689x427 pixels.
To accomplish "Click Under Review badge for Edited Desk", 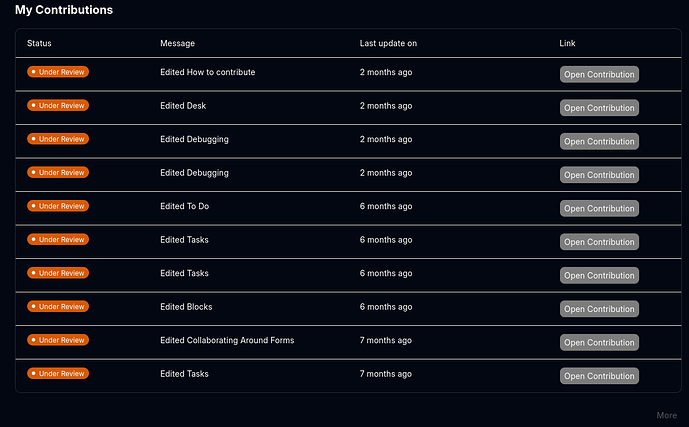I will click(x=58, y=105).
